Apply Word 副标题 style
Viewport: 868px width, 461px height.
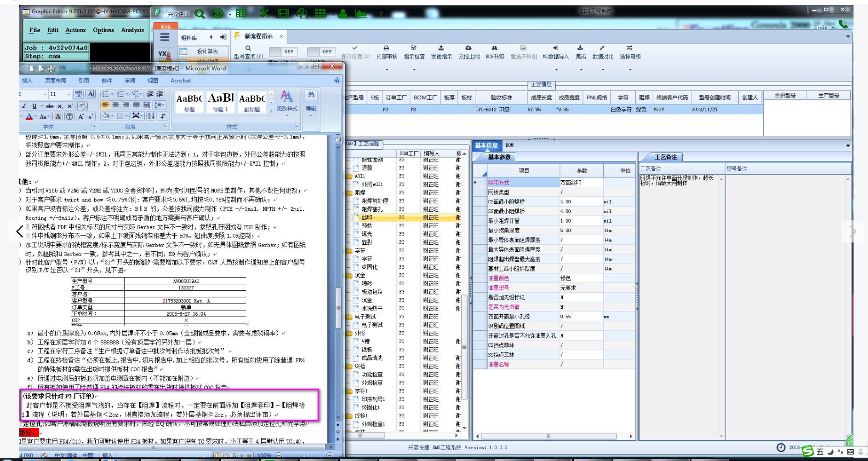point(252,102)
